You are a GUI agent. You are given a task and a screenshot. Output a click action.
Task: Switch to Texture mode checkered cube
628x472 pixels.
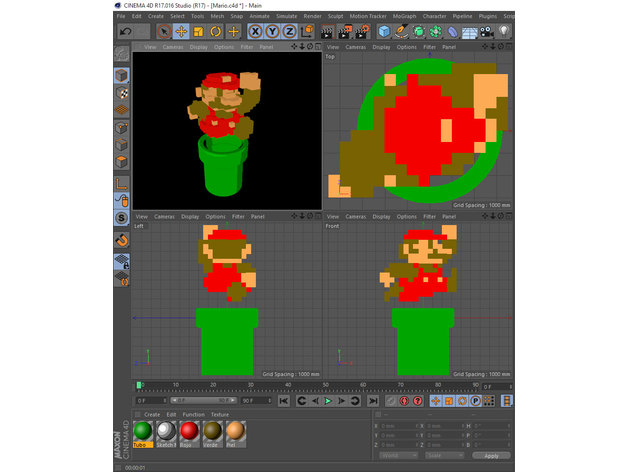pyautogui.click(x=121, y=93)
